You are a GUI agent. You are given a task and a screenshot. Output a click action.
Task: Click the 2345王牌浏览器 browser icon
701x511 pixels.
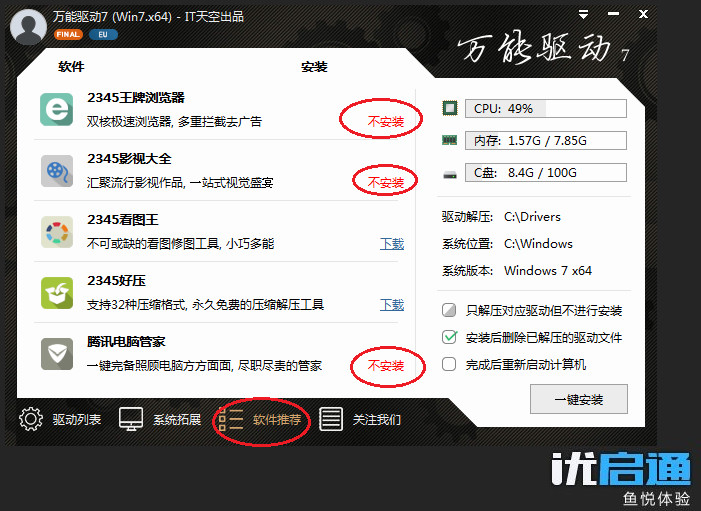click(x=56, y=110)
